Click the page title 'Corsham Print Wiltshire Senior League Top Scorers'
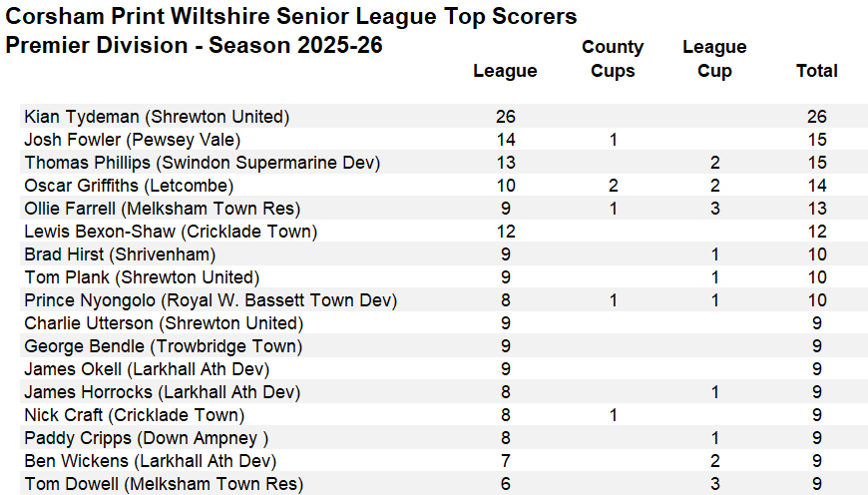This screenshot has width=868, height=495. (x=291, y=17)
